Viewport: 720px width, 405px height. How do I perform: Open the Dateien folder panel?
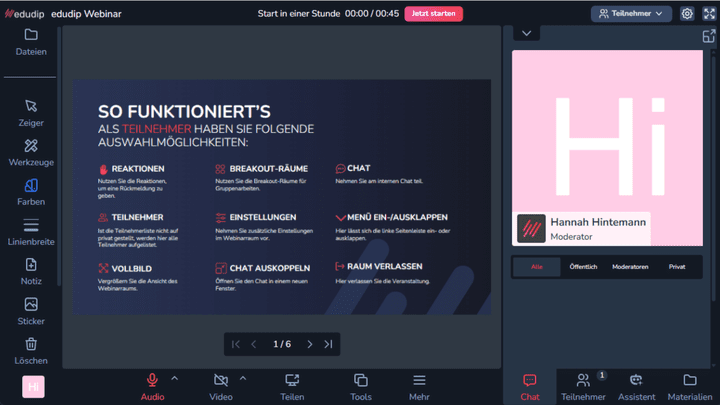click(x=31, y=42)
